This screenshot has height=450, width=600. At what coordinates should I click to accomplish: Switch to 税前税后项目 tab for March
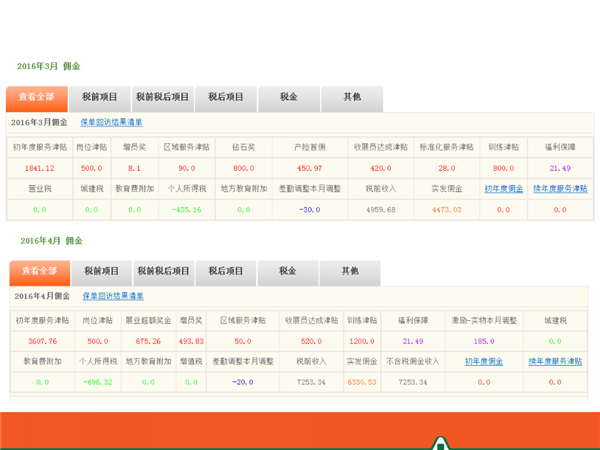(x=162, y=97)
